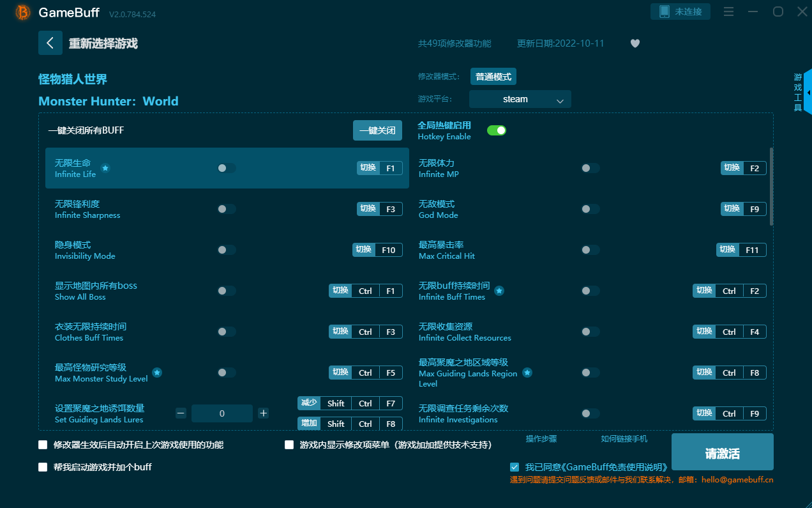Disable the global Hotkey Enable switch
The image size is (812, 508).
click(x=496, y=130)
